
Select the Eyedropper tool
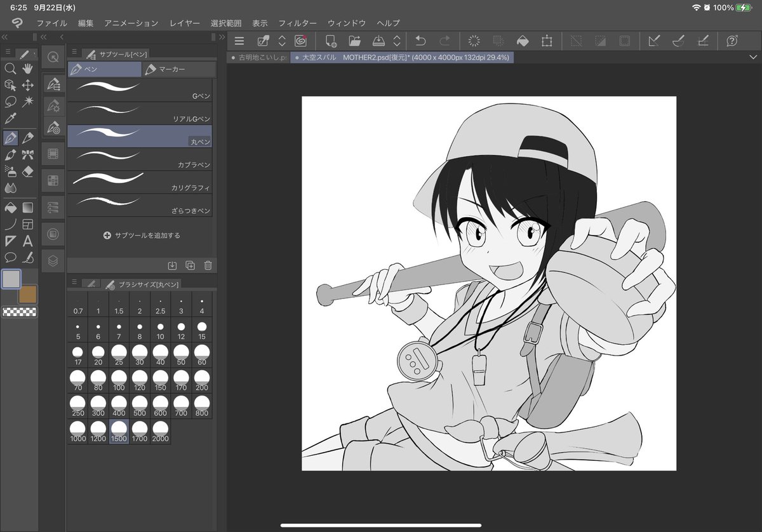[10, 118]
